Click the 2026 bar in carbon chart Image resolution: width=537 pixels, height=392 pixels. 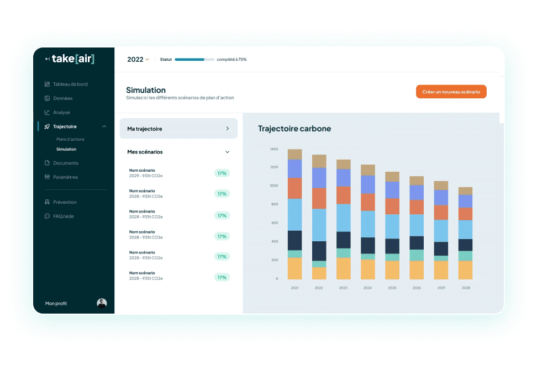(x=417, y=227)
